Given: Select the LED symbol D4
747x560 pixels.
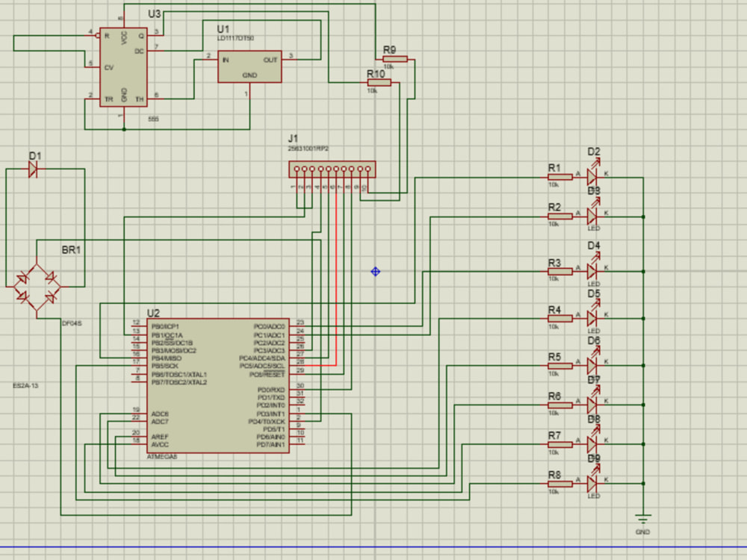Looking at the screenshot, I should click(592, 271).
